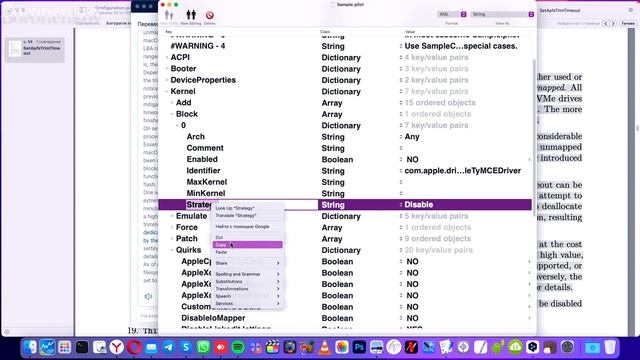Select Paste in the context menu

click(x=247, y=252)
